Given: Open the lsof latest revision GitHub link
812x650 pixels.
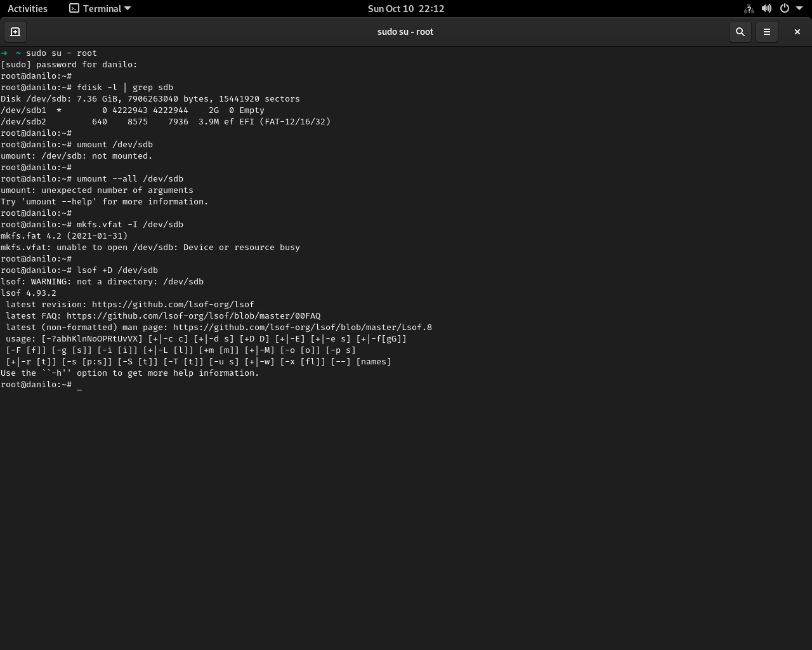Looking at the screenshot, I should pos(173,305).
